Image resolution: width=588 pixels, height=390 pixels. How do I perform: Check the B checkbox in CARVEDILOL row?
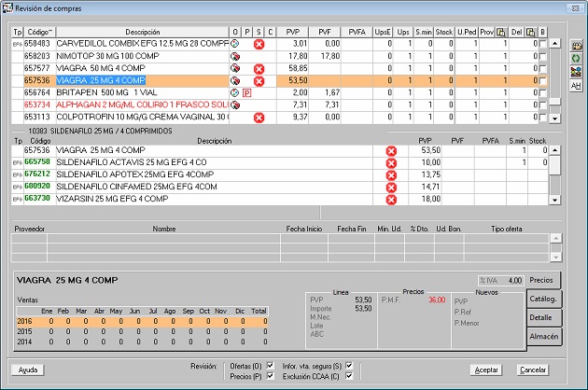542,44
